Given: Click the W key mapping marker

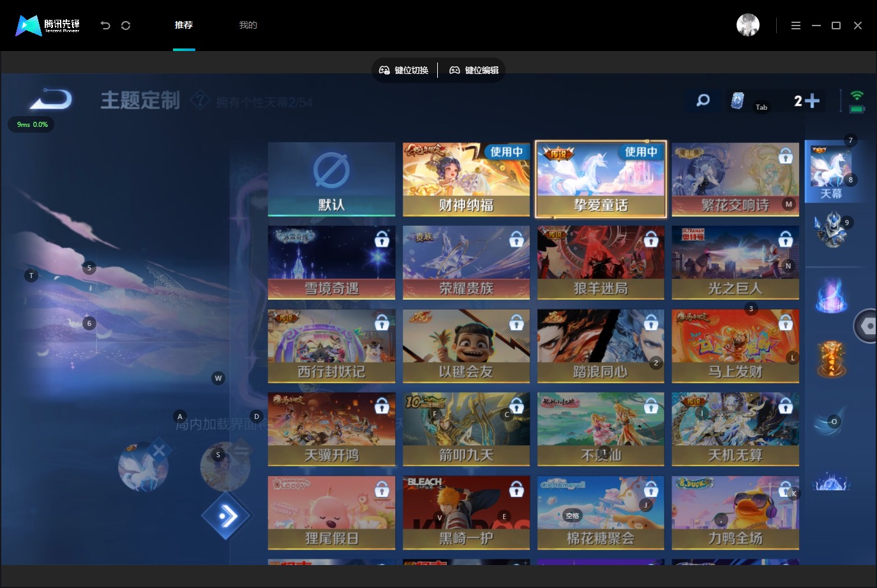Looking at the screenshot, I should [218, 378].
